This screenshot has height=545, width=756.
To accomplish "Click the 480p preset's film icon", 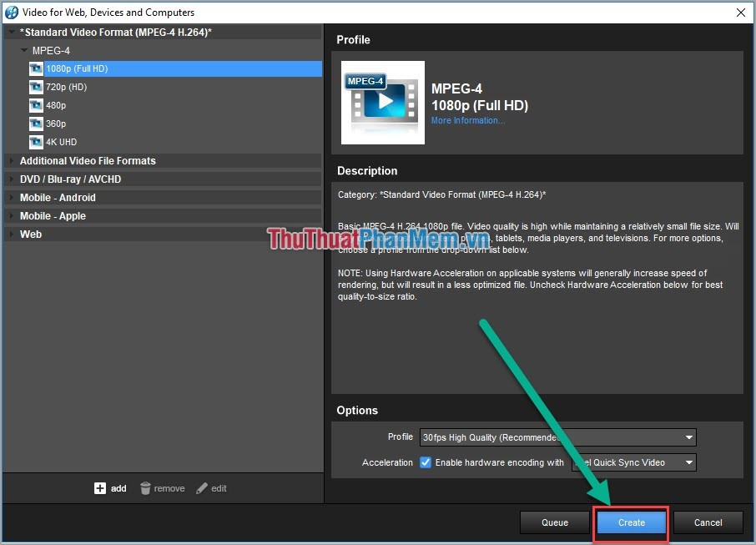I will coord(35,105).
